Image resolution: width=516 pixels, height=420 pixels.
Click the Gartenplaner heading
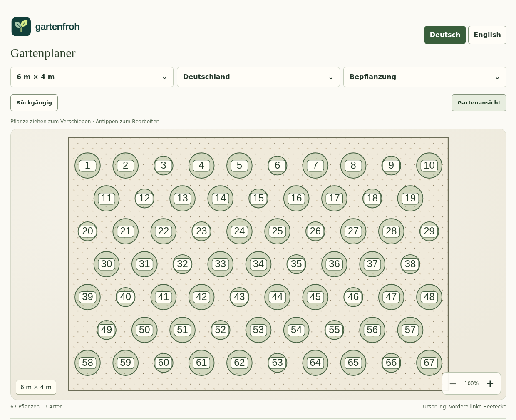tap(43, 53)
